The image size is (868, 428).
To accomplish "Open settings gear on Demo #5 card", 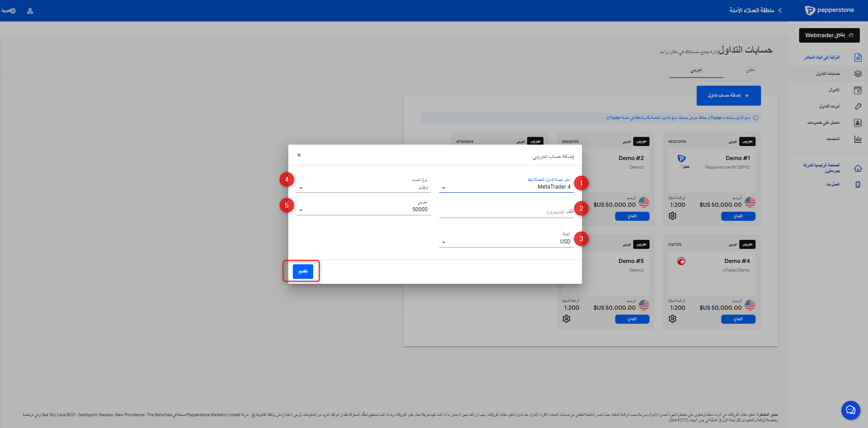I will click(x=566, y=319).
